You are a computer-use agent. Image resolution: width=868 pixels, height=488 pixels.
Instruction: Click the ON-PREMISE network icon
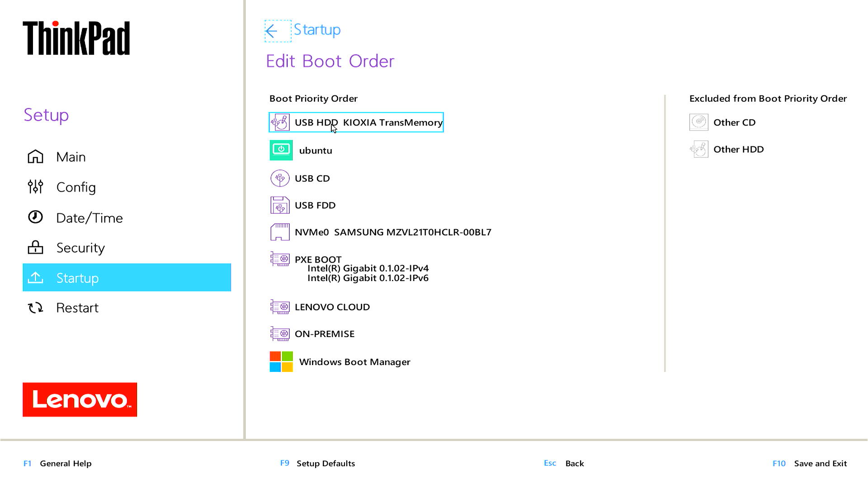tap(280, 334)
